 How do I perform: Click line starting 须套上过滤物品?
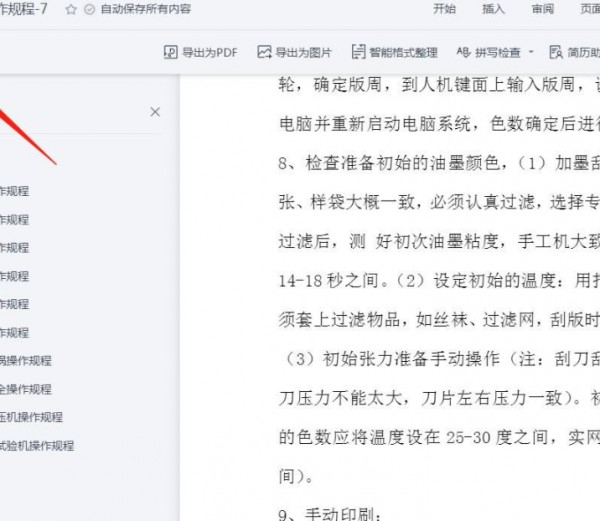(x=439, y=320)
